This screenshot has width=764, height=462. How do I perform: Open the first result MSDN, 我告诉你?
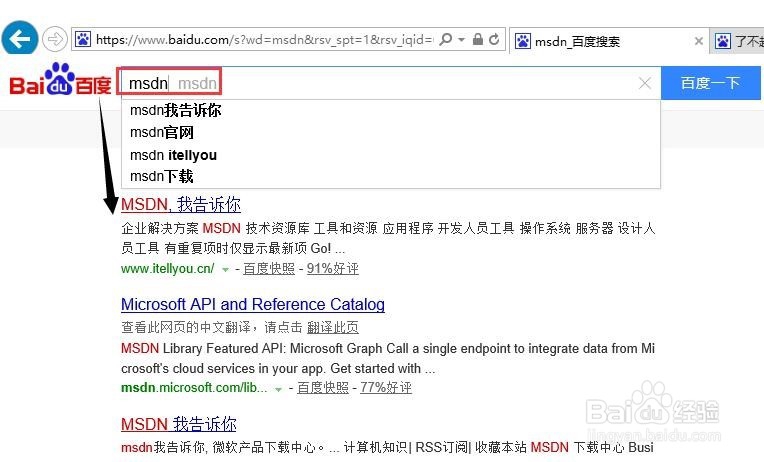click(181, 204)
